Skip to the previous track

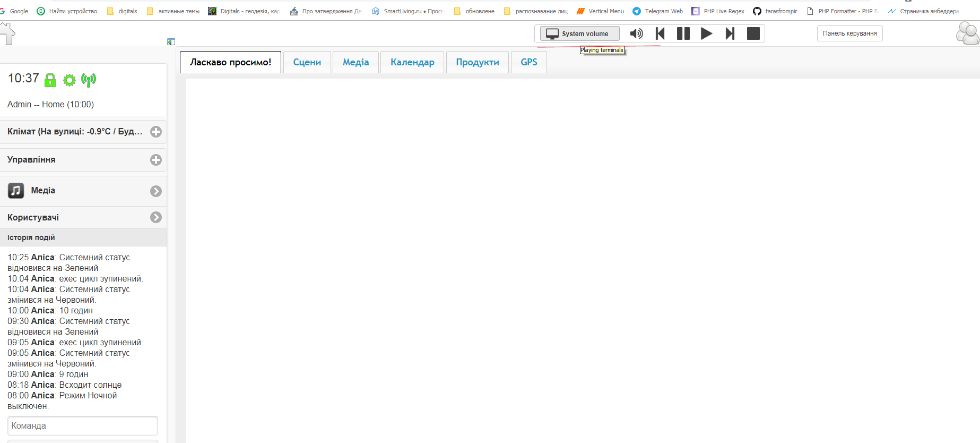click(x=660, y=33)
